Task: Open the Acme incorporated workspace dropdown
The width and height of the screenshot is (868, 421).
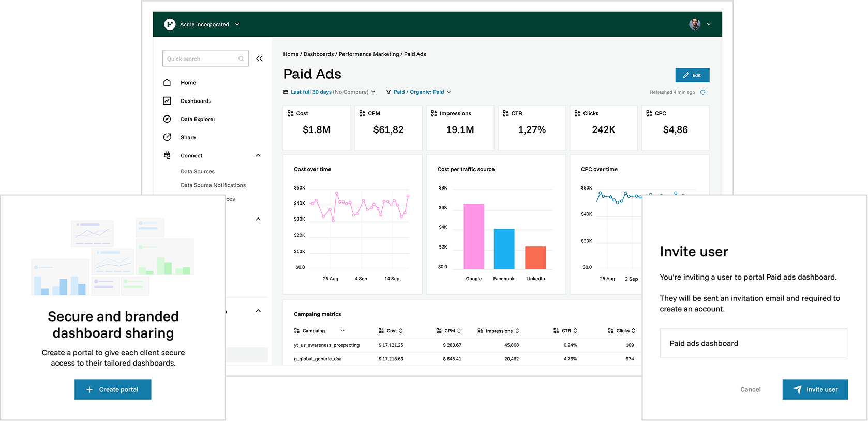Action: click(x=237, y=24)
